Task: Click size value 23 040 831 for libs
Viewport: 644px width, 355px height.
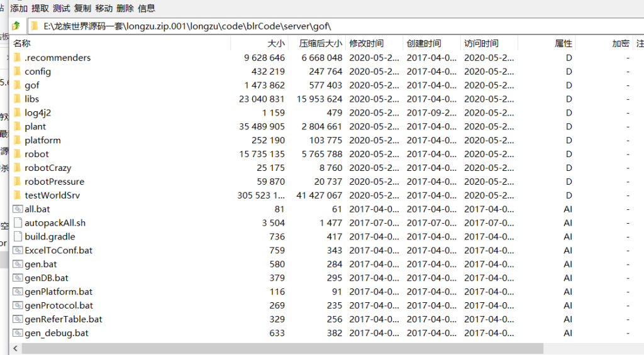Action: click(262, 99)
